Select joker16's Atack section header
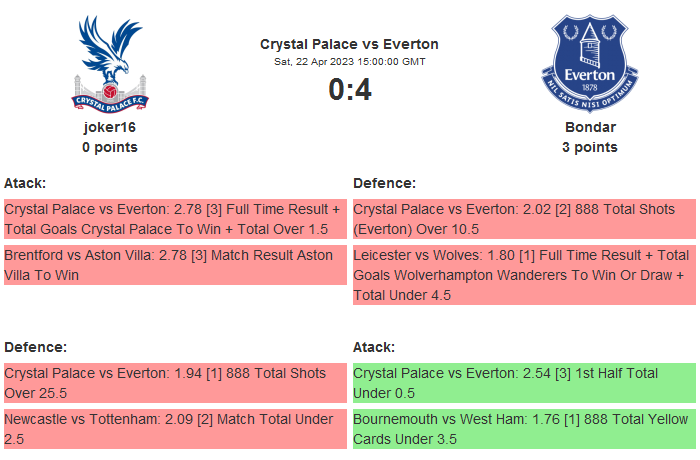Viewport: 700px width, 460px height. [25, 183]
